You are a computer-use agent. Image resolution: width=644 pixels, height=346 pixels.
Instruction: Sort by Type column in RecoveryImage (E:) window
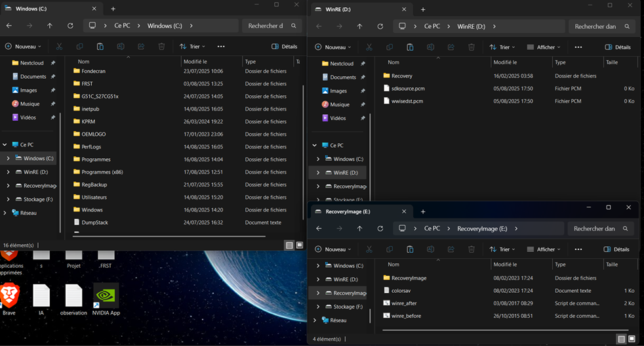[577, 265]
